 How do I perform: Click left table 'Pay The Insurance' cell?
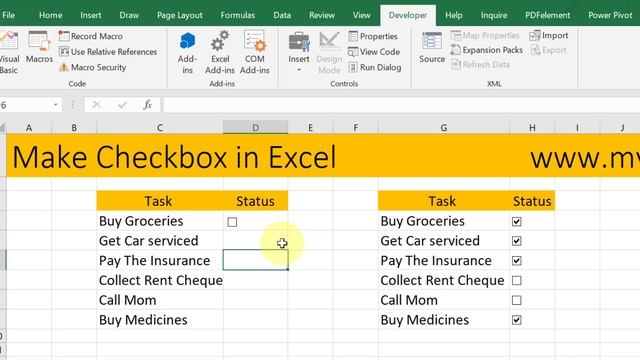[x=160, y=260]
